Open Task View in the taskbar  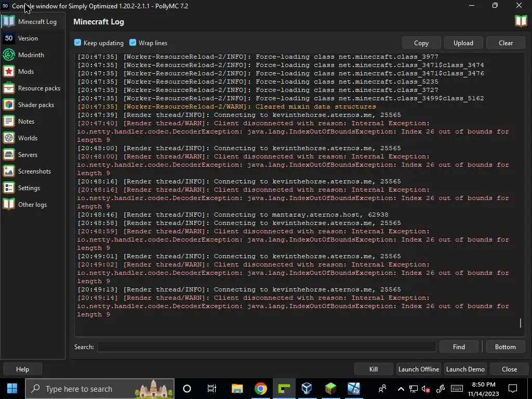click(212, 389)
